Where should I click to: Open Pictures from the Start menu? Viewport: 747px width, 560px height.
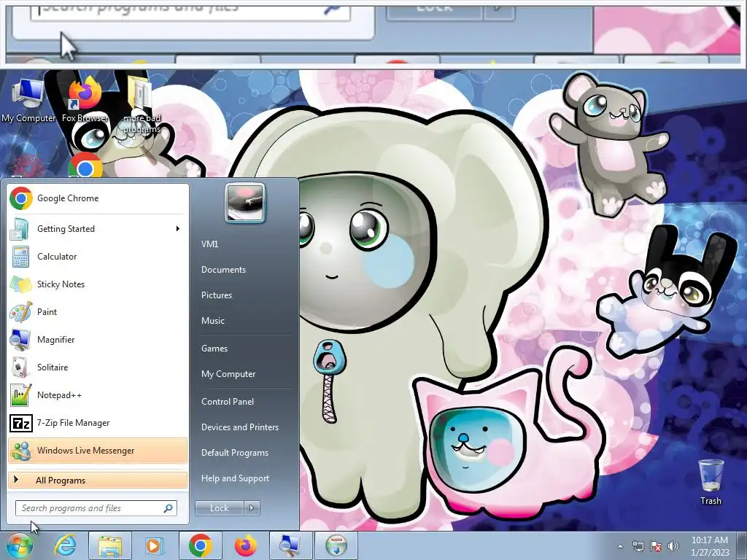pyautogui.click(x=216, y=295)
